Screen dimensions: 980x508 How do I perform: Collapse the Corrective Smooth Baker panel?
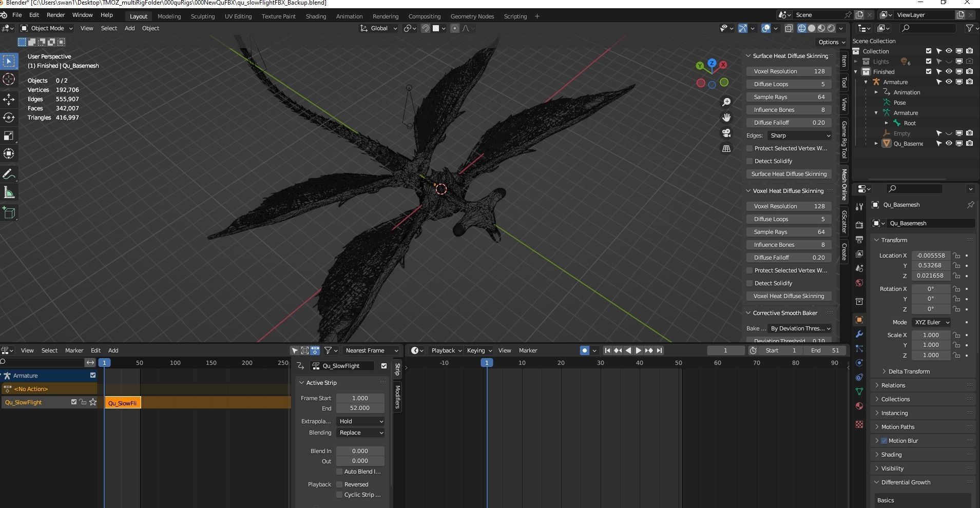(784, 313)
